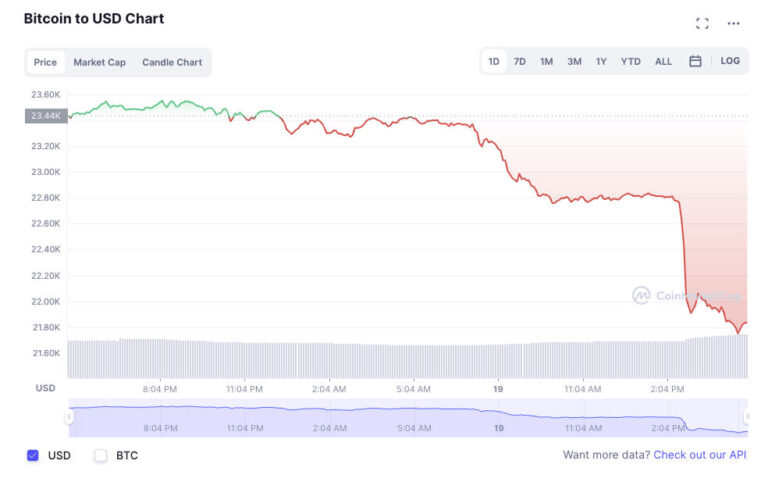
Task: Click the fullscreen expand icon
Action: click(702, 23)
